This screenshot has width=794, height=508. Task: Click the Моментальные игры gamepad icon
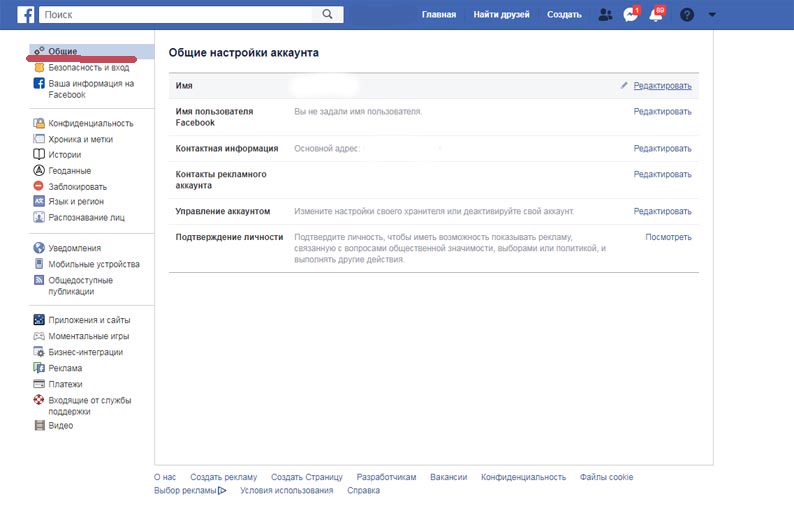[x=39, y=336]
